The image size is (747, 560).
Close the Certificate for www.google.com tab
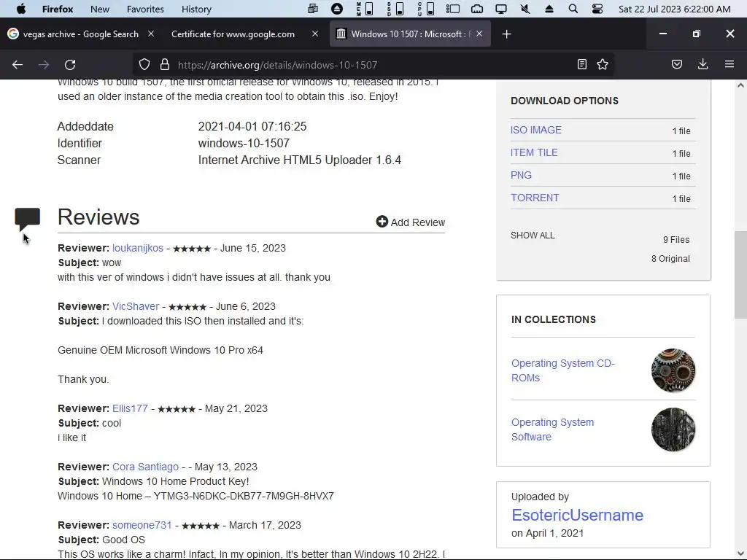coord(315,34)
